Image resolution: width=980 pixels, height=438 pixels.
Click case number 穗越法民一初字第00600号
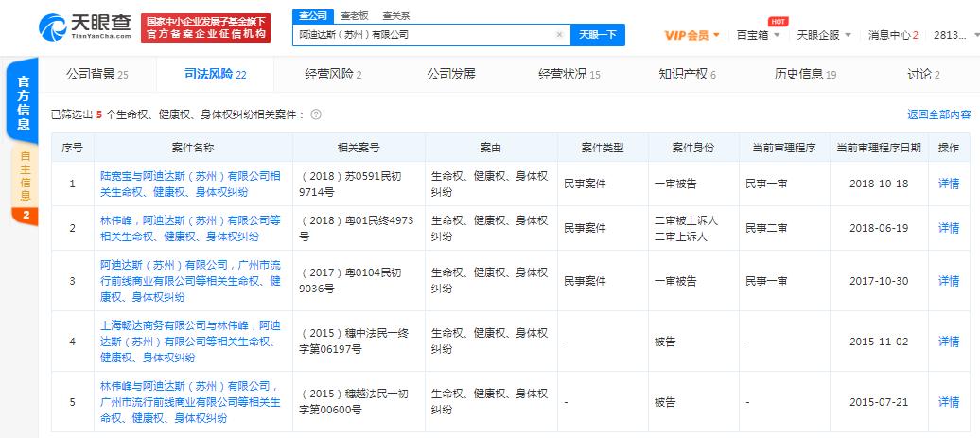pyautogui.click(x=355, y=402)
